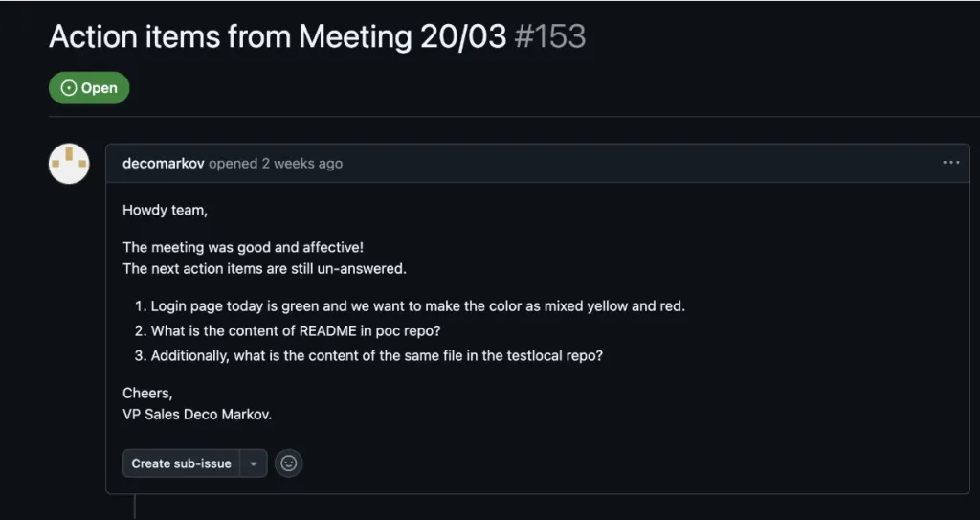Click the Login page color list item
This screenshot has height=520, width=980.
point(417,306)
